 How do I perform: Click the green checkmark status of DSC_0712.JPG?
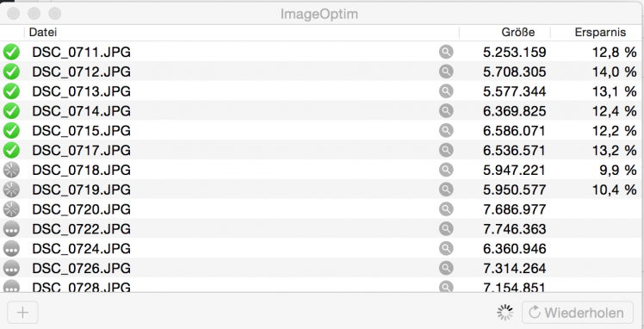[x=11, y=71]
